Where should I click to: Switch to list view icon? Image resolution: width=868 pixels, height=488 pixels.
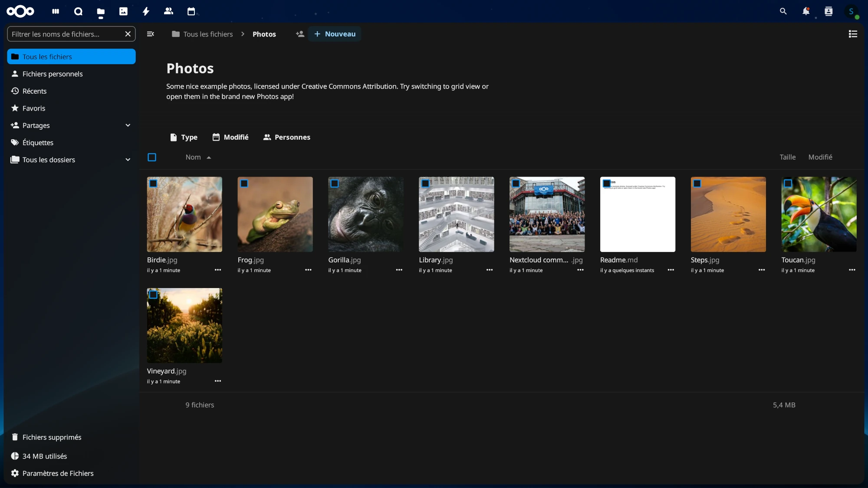click(853, 34)
